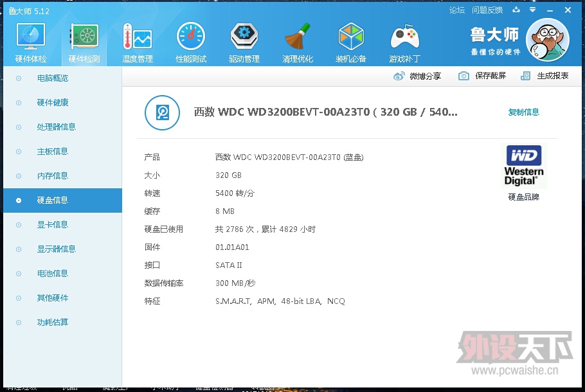Open 温度管理 temperature management icon
Screen dimensions: 585x392
pos(138,37)
